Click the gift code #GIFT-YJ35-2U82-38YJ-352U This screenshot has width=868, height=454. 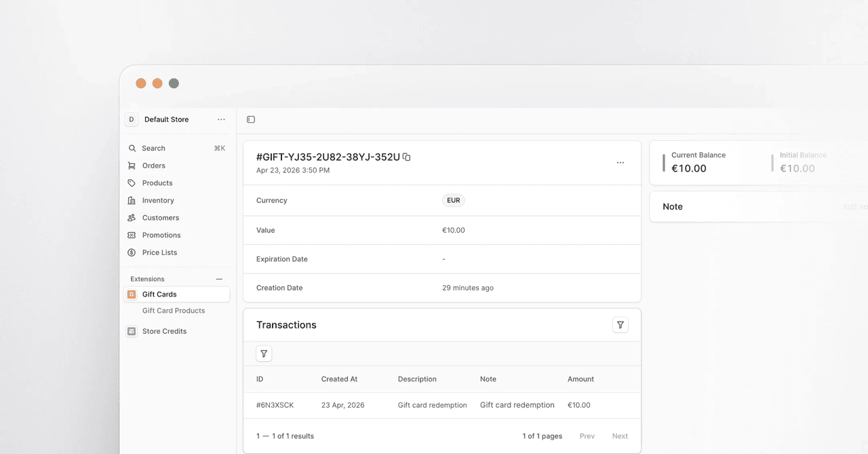pos(328,157)
